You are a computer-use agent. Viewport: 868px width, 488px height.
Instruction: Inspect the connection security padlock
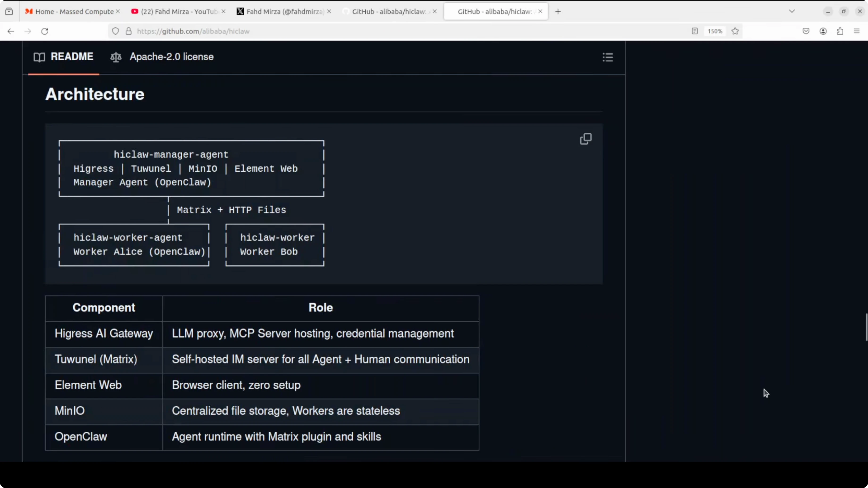(128, 31)
